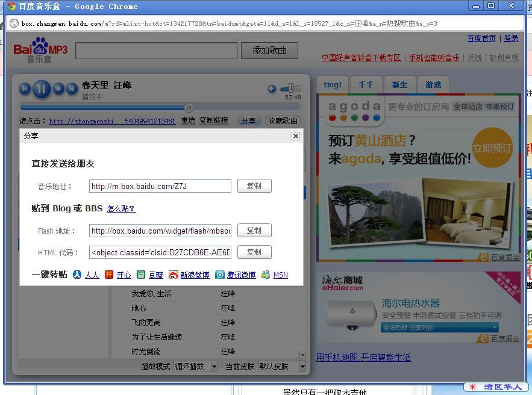Viewport: 532px width, 395px height.
Task: Share the song via the 开心 icon
Action: click(108, 275)
